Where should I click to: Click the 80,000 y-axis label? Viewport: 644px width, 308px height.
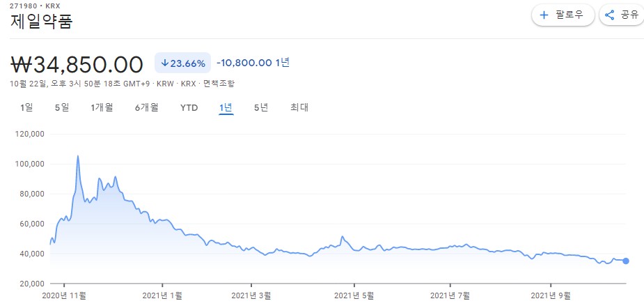(x=31, y=194)
